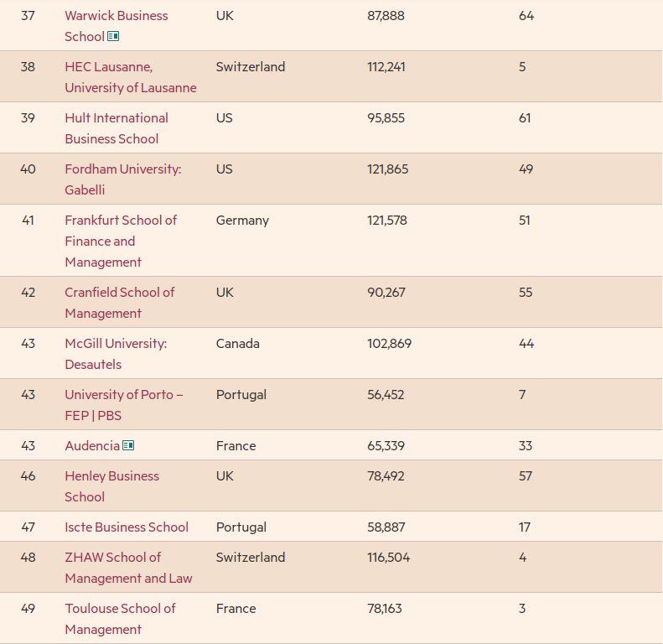Select value 49 in Fordham row

(526, 169)
